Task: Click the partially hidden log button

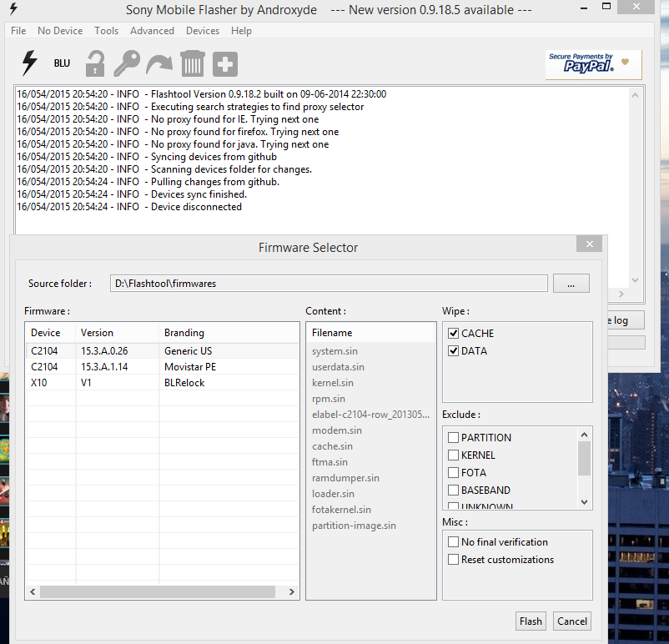Action: coord(626,320)
